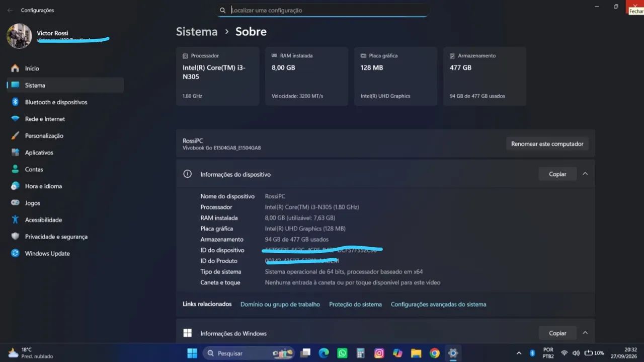This screenshot has height=362, width=644.
Task: Click the Caneta e toque row label
Action: click(220, 282)
